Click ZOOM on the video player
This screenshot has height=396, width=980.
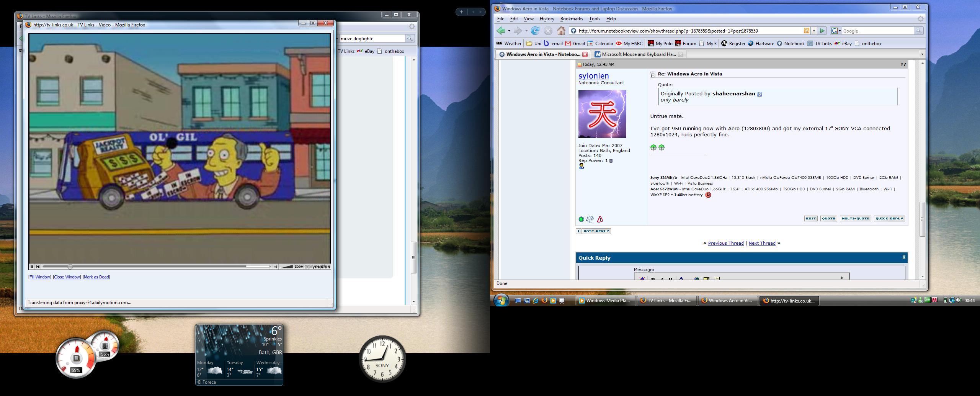[x=299, y=267]
